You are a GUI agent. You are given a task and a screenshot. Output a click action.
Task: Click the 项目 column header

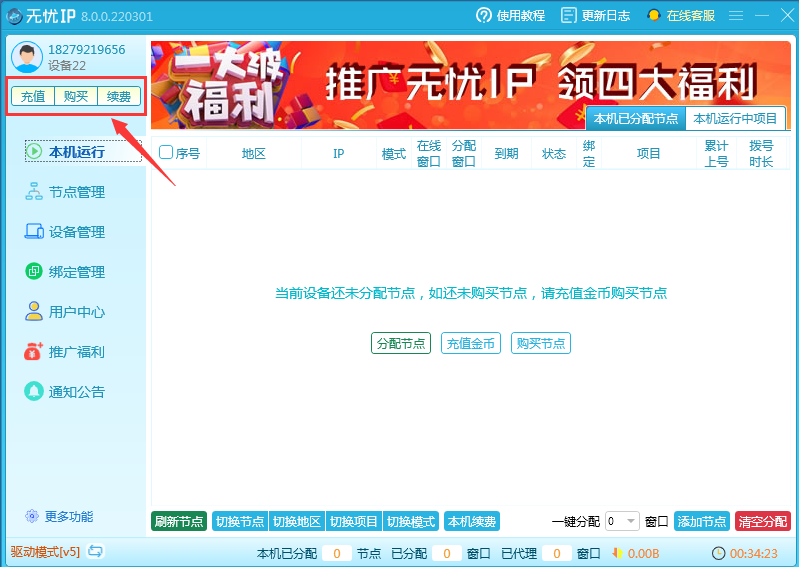coord(649,153)
